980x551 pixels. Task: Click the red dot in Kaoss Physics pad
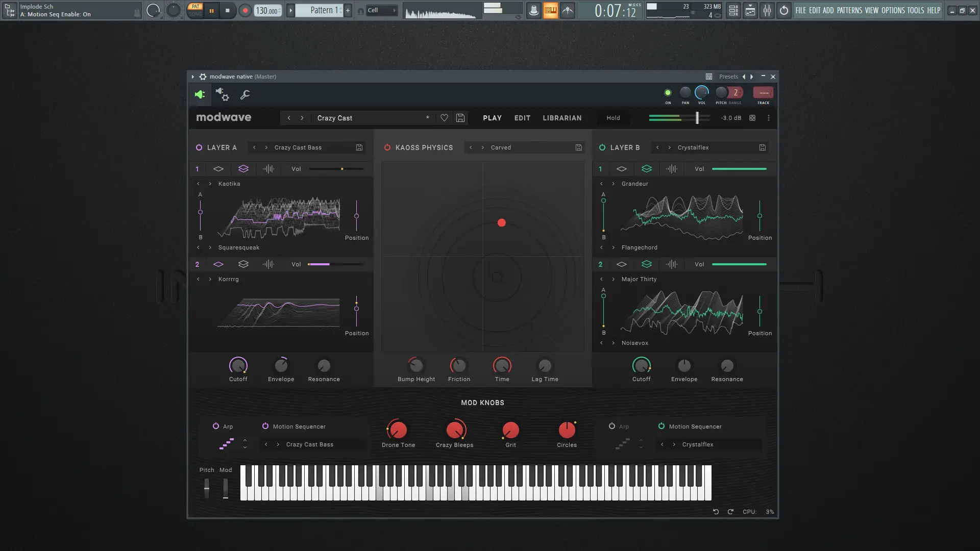click(x=502, y=222)
